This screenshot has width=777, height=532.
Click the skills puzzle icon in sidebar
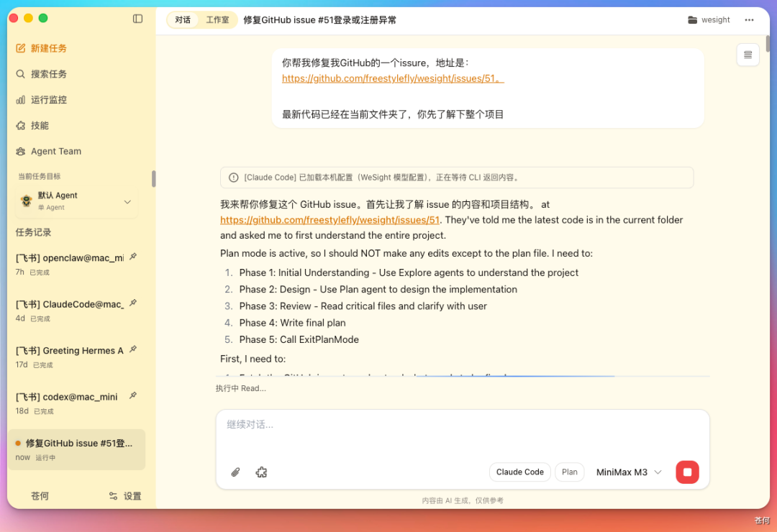coord(20,125)
